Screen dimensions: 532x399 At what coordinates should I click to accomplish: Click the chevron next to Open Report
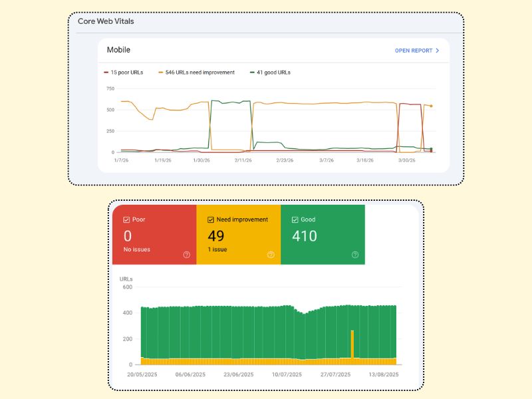click(x=438, y=51)
